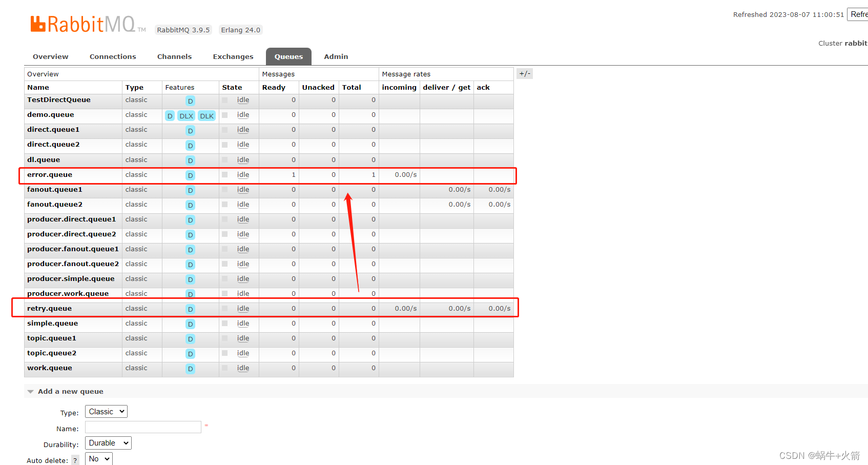Click the D badge in direct.queue2 row
Screen dimensions: 868x465
click(190, 146)
